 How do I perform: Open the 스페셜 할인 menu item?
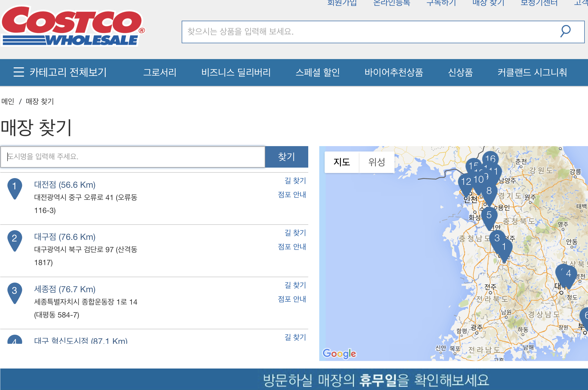pyautogui.click(x=317, y=72)
